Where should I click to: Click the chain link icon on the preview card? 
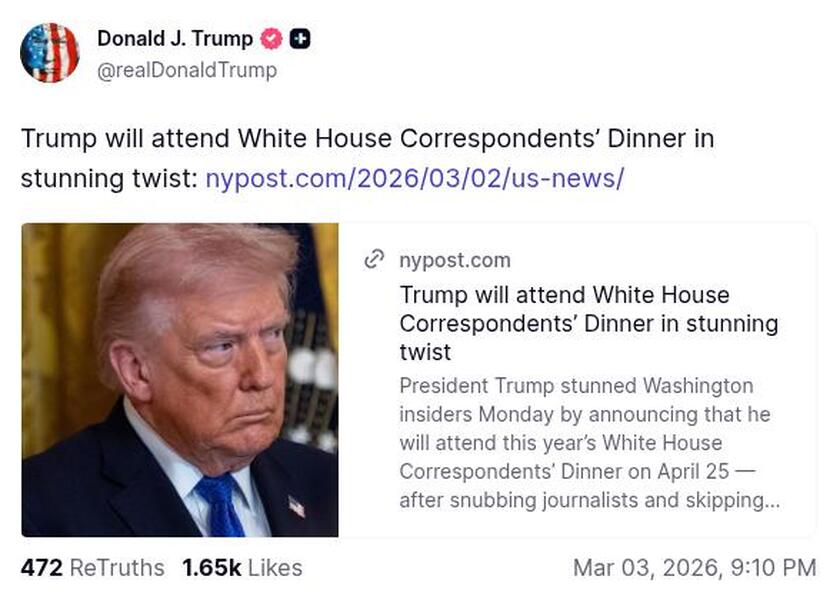point(374,259)
